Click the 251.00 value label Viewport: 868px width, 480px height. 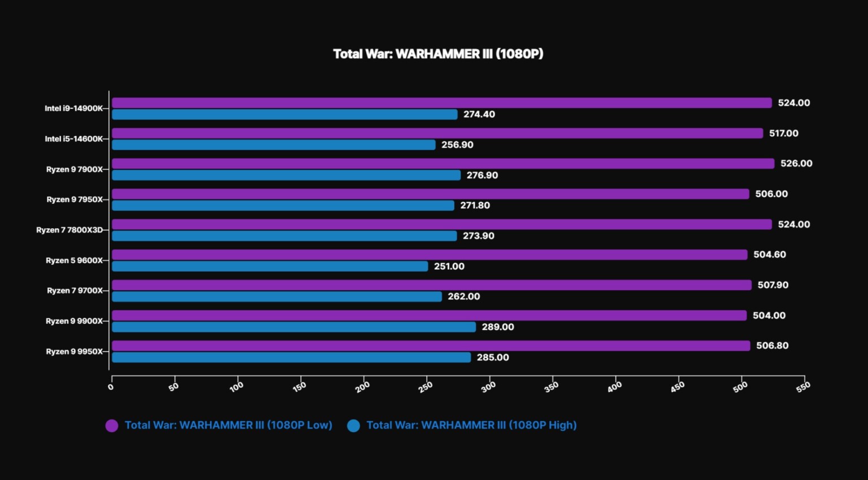(449, 267)
